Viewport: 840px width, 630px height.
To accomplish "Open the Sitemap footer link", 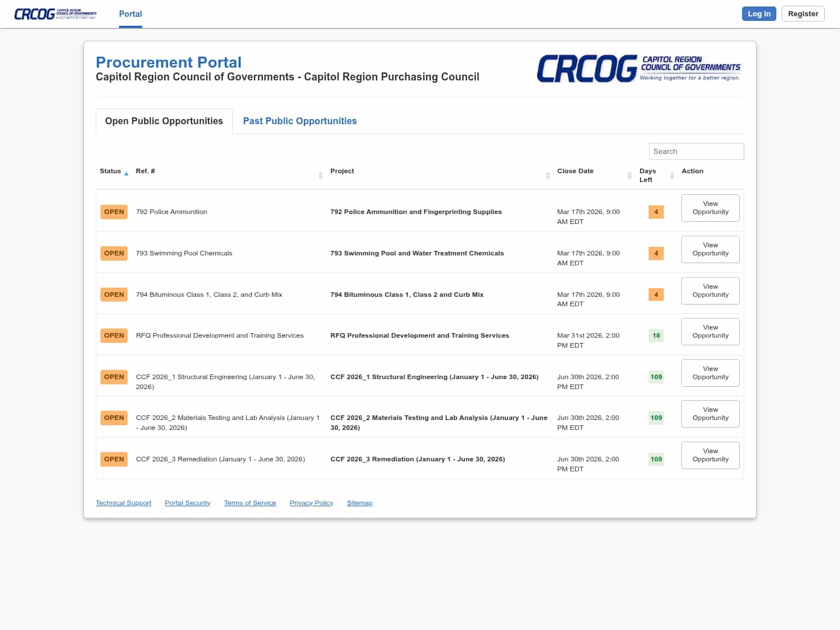I will point(359,503).
